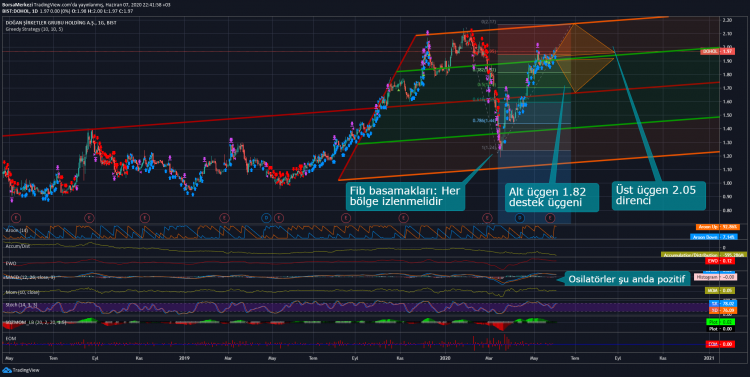750x377 pixels.
Task: Click the 1.10 price axis label
Action: point(728,169)
